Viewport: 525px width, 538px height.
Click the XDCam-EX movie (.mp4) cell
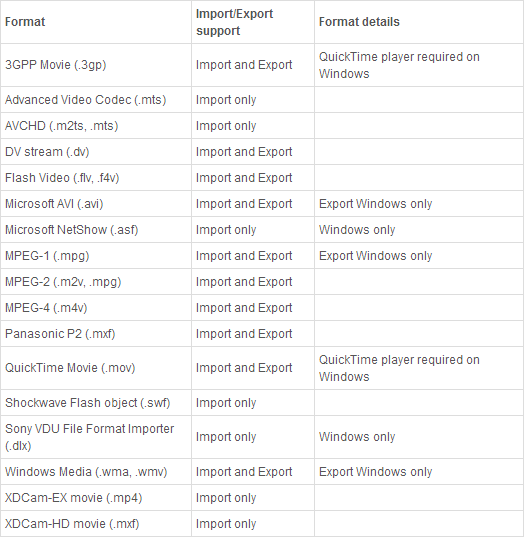(96, 498)
